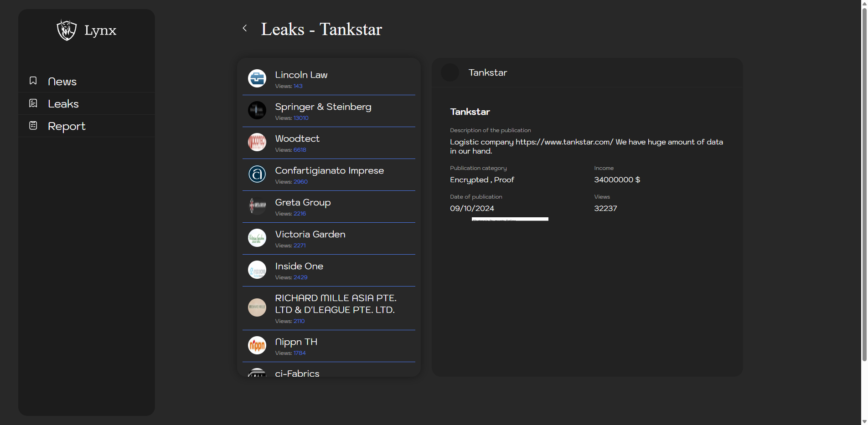Open the News menu item
The width and height of the screenshot is (868, 425).
[62, 82]
